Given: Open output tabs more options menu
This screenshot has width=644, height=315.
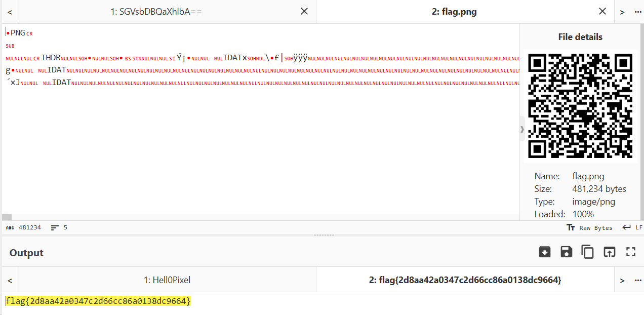Looking at the screenshot, I should point(637,280).
